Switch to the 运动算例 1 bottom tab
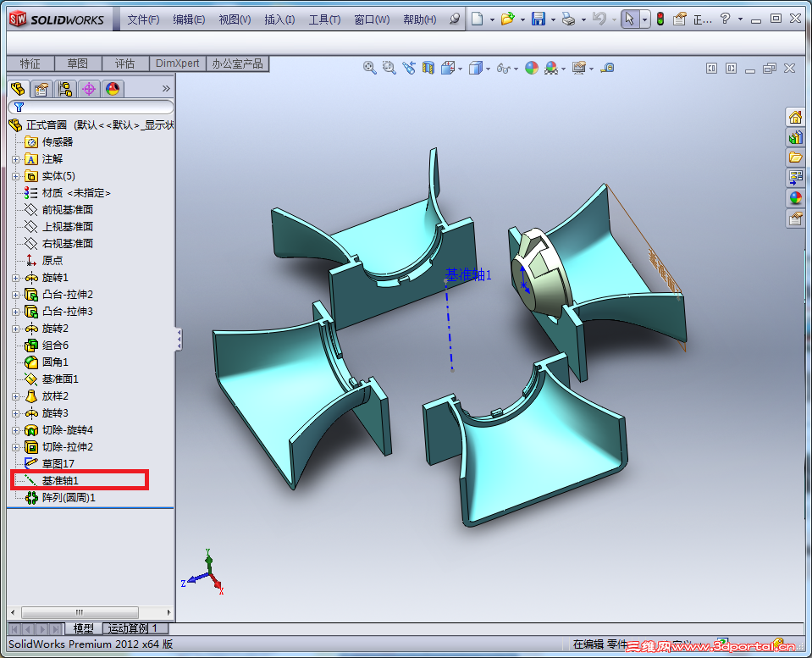812x658 pixels. tap(135, 628)
